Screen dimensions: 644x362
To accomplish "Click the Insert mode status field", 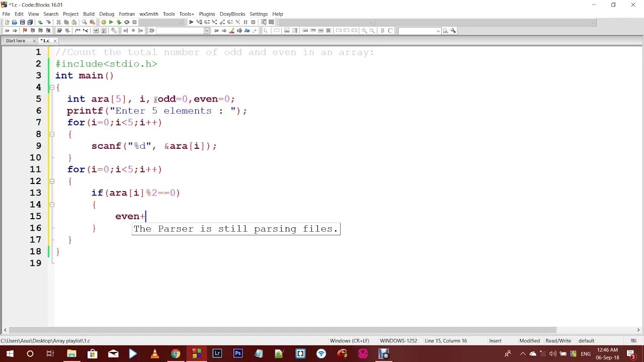I will 495,341.
